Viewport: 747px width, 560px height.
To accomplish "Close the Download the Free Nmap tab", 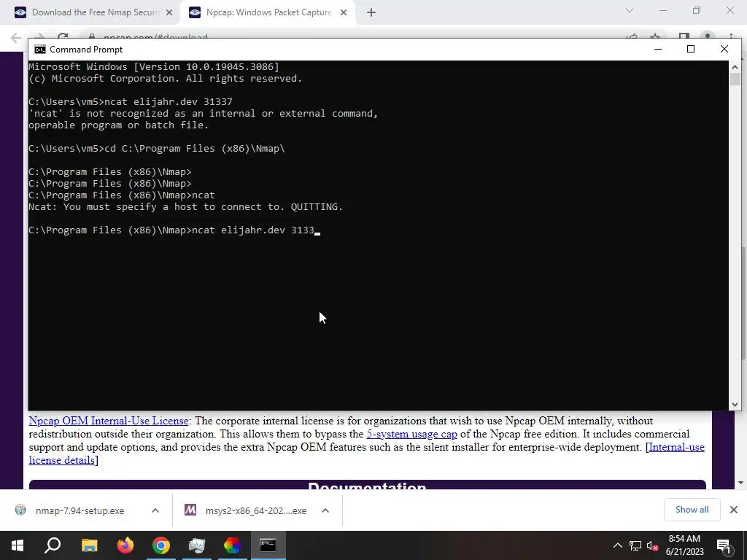I will tap(169, 13).
